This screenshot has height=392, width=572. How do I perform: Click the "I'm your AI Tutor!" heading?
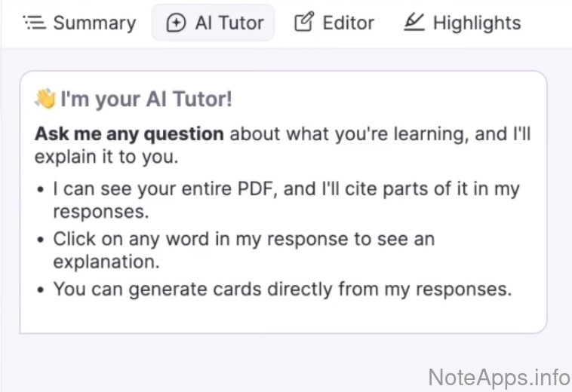[x=146, y=100]
